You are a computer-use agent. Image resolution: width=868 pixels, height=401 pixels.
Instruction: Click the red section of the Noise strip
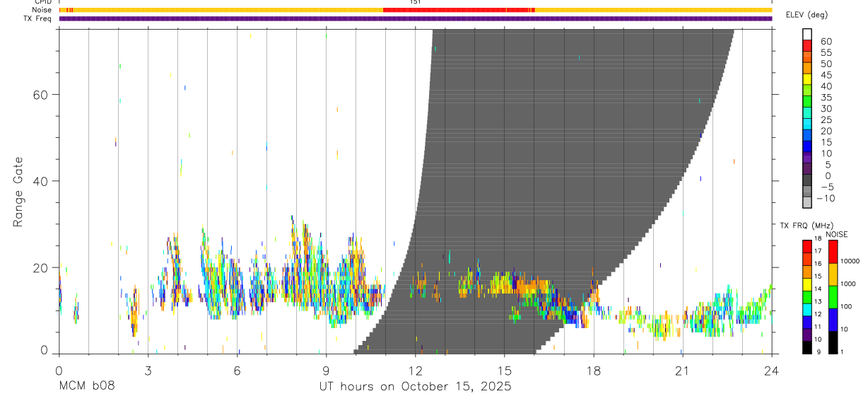coord(459,10)
